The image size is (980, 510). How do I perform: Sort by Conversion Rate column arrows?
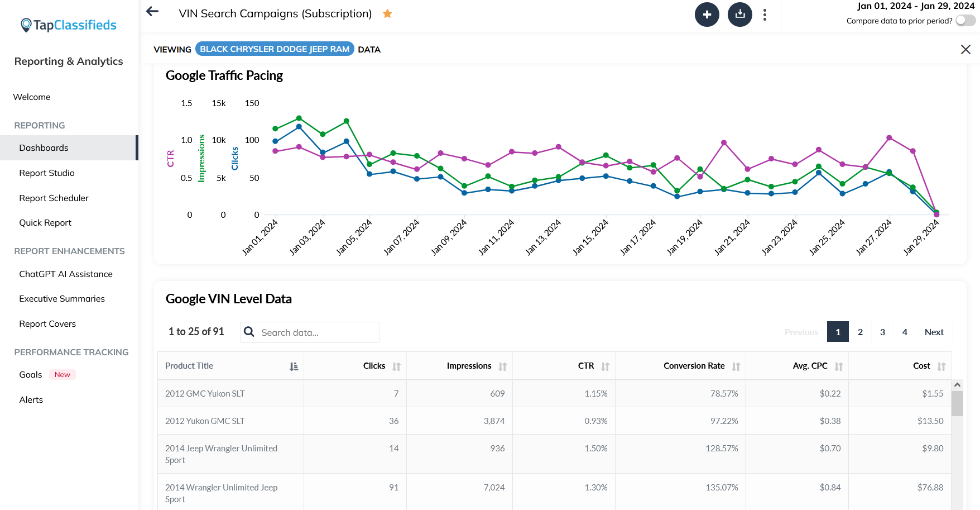(x=736, y=366)
